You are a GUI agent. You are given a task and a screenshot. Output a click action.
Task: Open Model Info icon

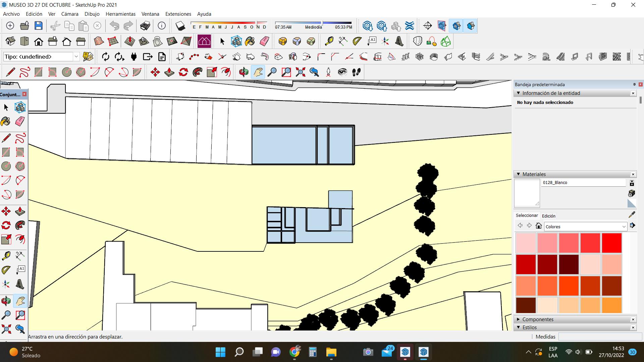tap(162, 26)
